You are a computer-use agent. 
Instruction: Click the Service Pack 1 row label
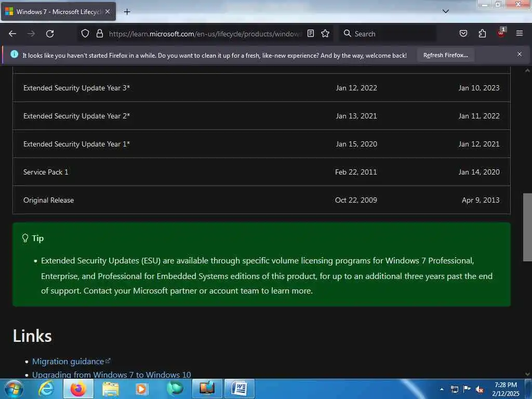46,172
